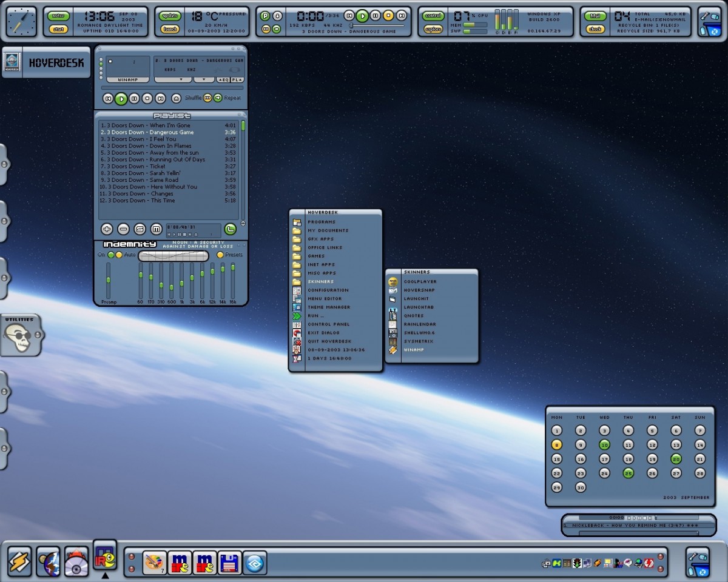The width and height of the screenshot is (728, 582).
Task: Toggle the EQ window button
Action: pyautogui.click(x=223, y=79)
